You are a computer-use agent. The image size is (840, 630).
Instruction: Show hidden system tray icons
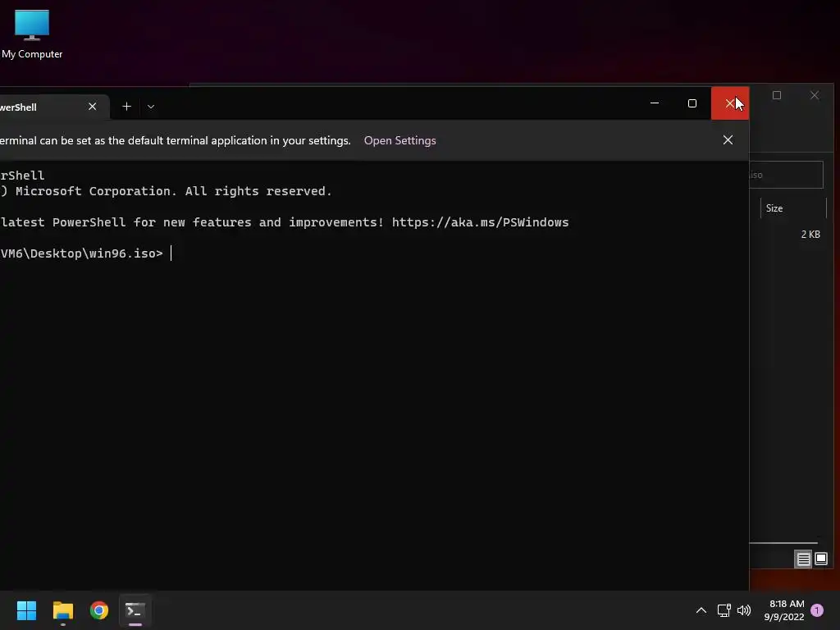click(x=701, y=610)
